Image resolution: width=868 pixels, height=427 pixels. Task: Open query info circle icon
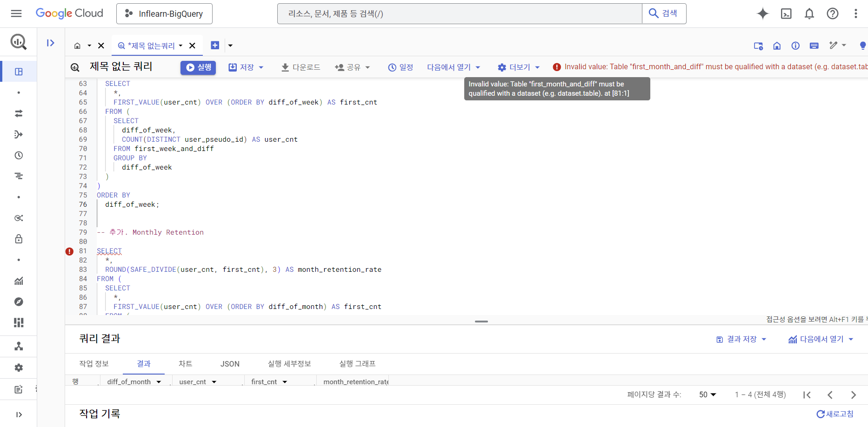(x=795, y=46)
